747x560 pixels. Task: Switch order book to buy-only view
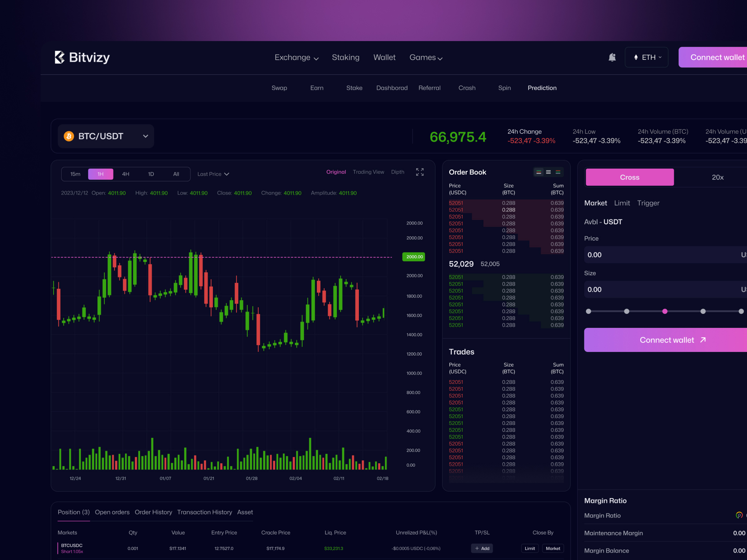[548, 172]
